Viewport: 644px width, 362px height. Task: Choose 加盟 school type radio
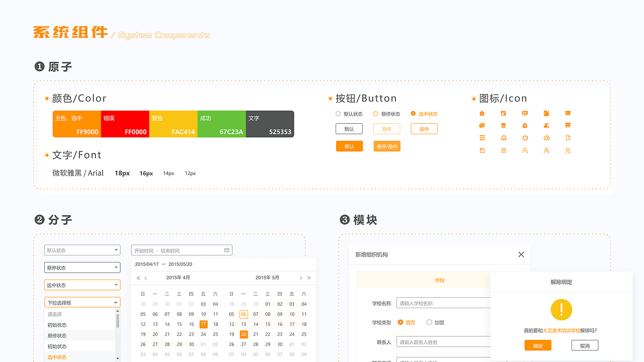coord(429,322)
